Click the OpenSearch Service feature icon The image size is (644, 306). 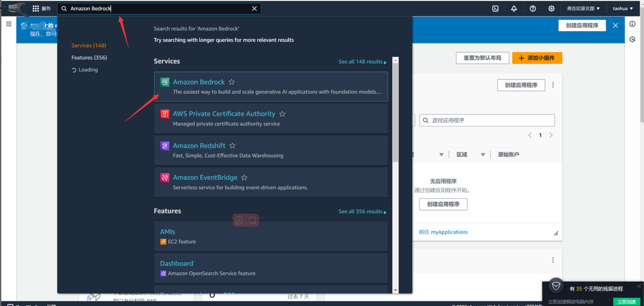tap(163, 273)
